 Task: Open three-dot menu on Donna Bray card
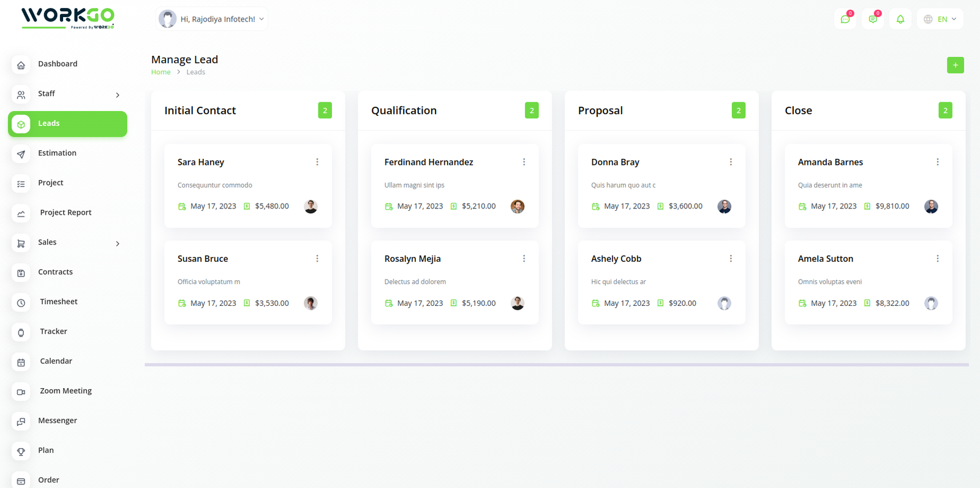[x=731, y=162]
